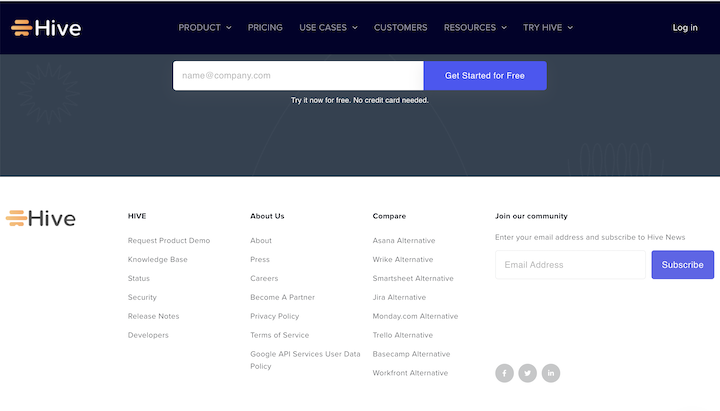Open the Security link
This screenshot has width=720, height=411.
tap(142, 297)
